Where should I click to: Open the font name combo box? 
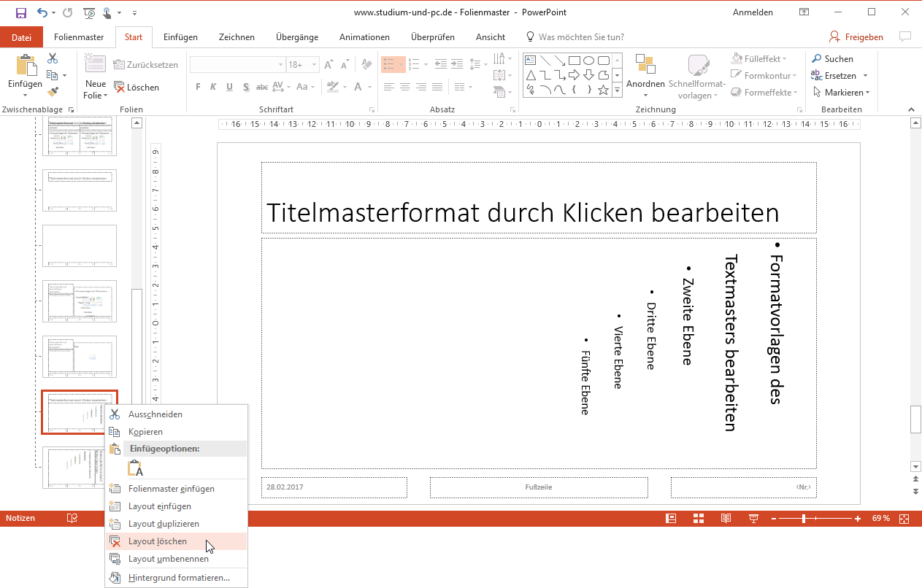[x=237, y=65]
